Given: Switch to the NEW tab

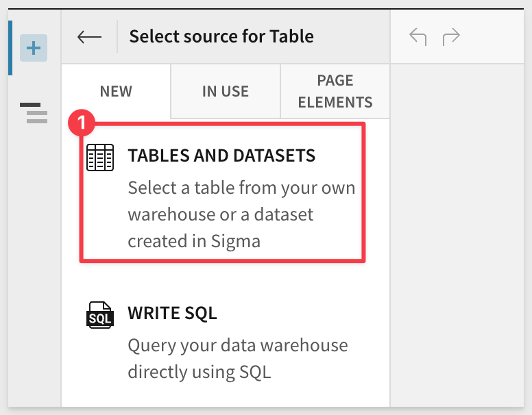Looking at the screenshot, I should tap(116, 91).
